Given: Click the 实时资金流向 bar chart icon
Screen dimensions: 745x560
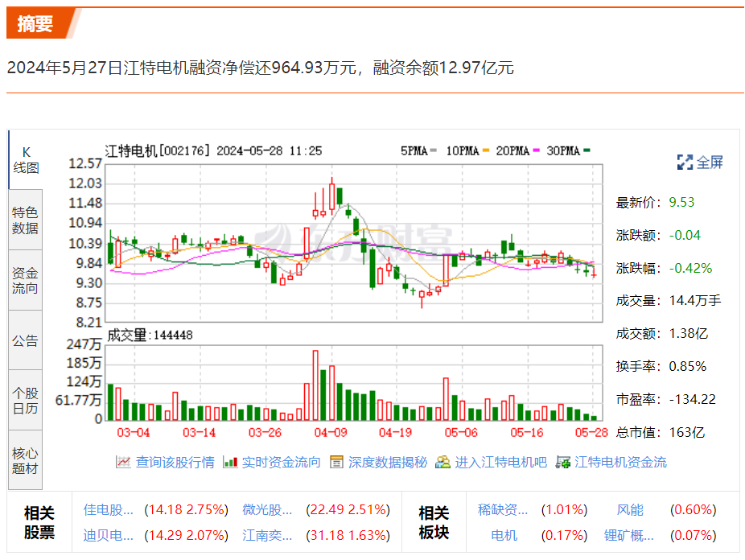Looking at the screenshot, I should click(230, 462).
